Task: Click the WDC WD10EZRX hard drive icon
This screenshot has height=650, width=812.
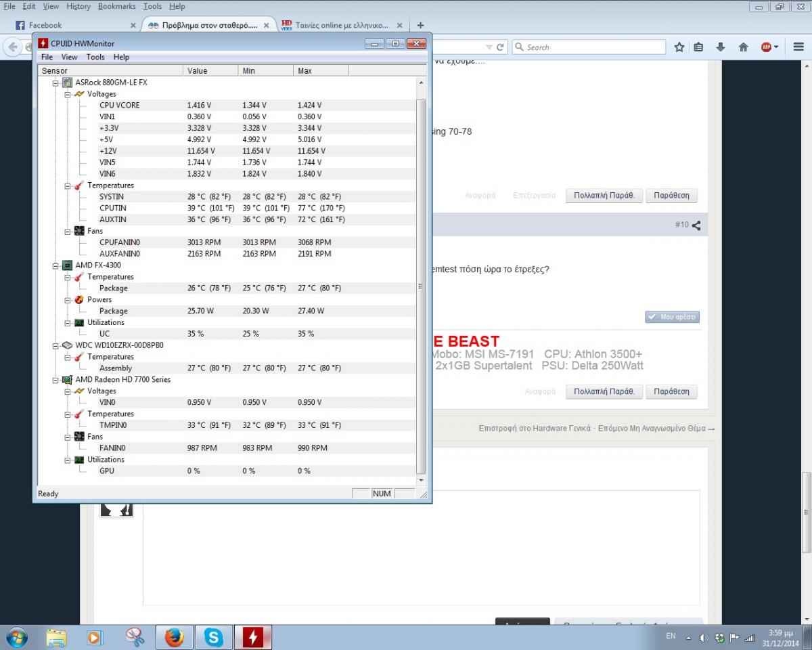Action: 68,345
